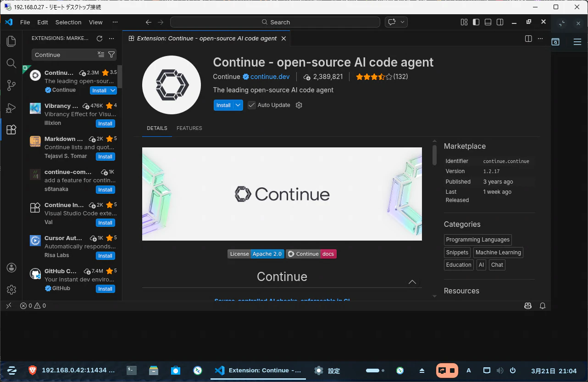Image resolution: width=588 pixels, height=382 pixels.
Task: Open Install dropdown arrow for Continue in list
Action: pyautogui.click(x=113, y=90)
